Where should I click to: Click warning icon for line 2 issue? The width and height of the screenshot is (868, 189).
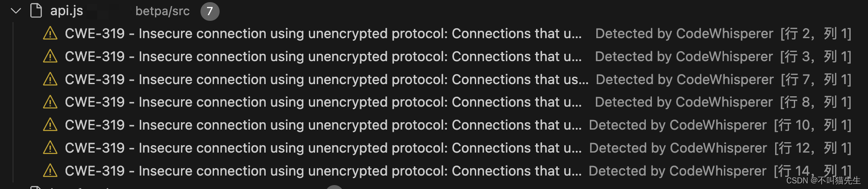(50, 33)
